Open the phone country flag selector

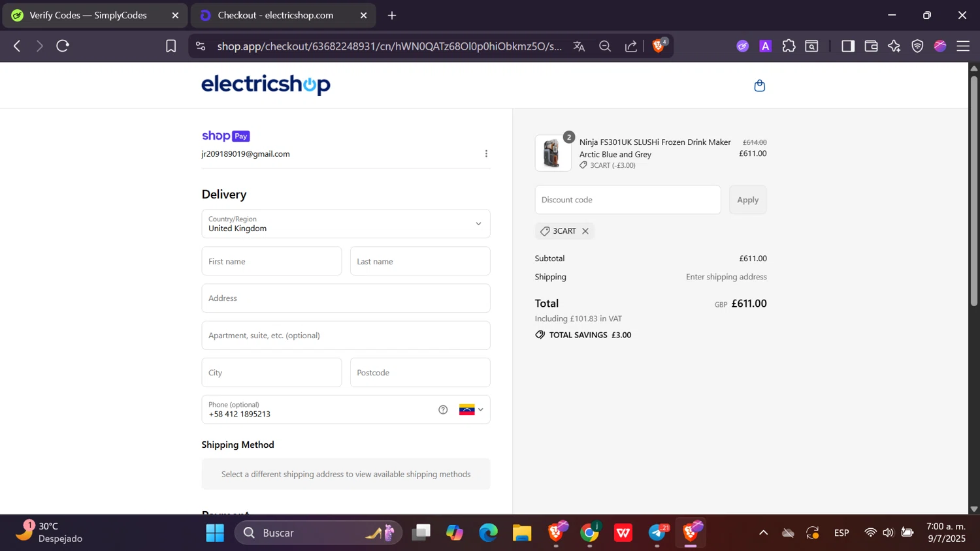[x=471, y=410]
